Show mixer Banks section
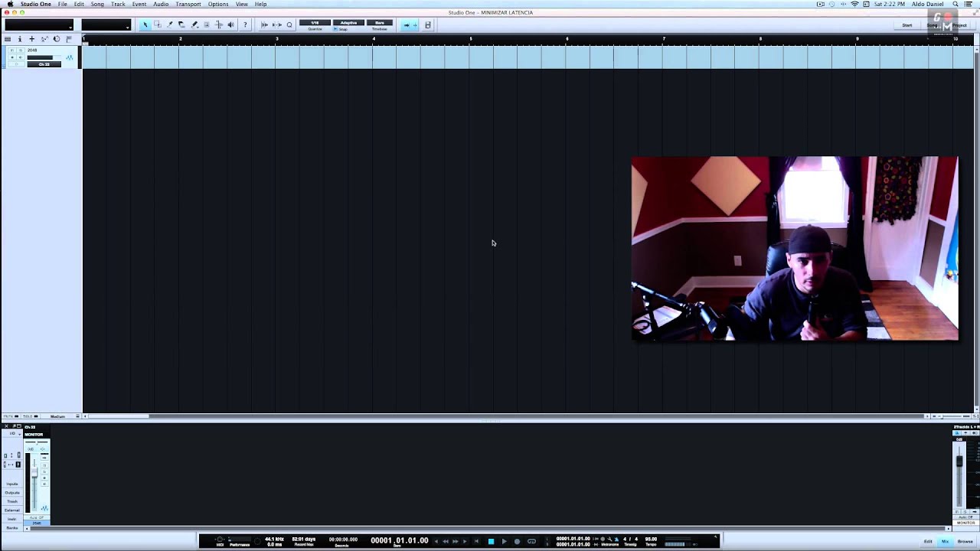 tap(12, 528)
